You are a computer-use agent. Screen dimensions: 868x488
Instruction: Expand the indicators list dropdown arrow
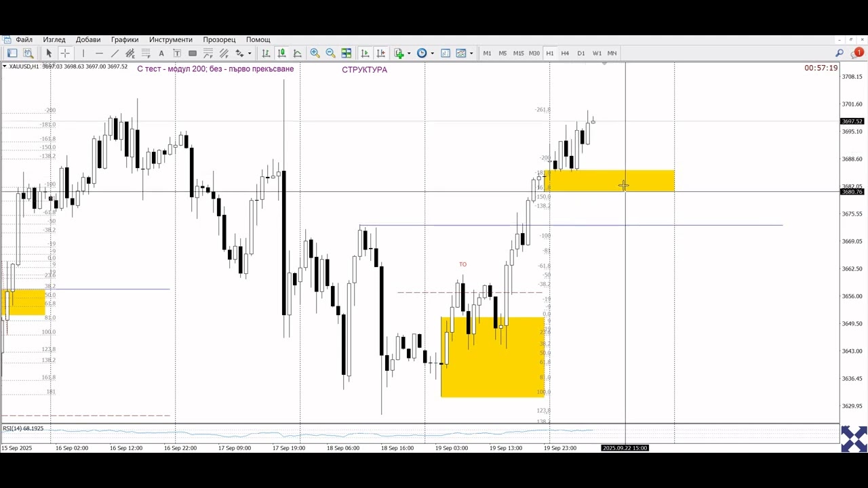[x=409, y=53]
